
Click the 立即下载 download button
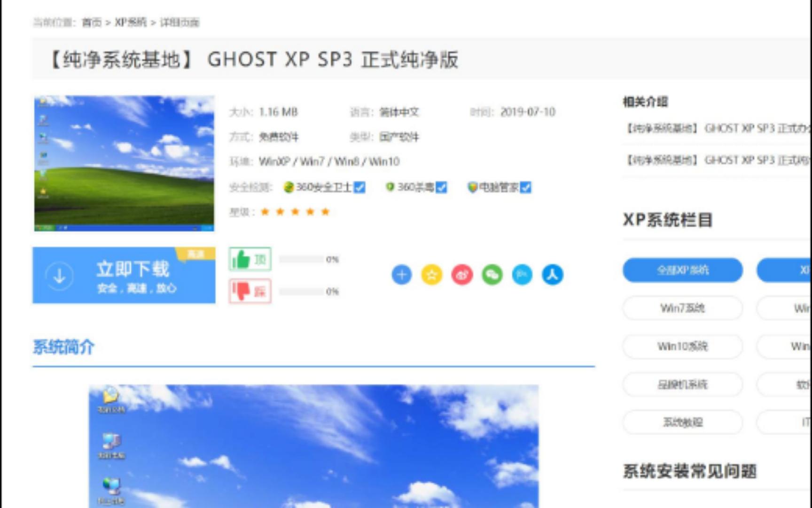coord(124,275)
